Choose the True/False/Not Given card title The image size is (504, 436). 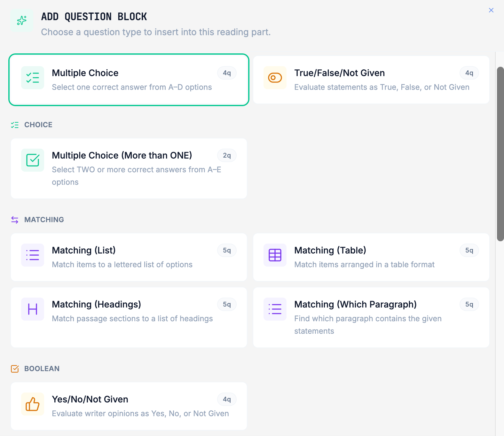pyautogui.click(x=339, y=73)
